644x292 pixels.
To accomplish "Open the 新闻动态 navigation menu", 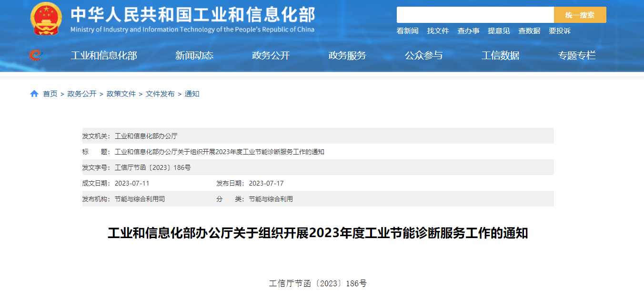I will click(x=194, y=55).
